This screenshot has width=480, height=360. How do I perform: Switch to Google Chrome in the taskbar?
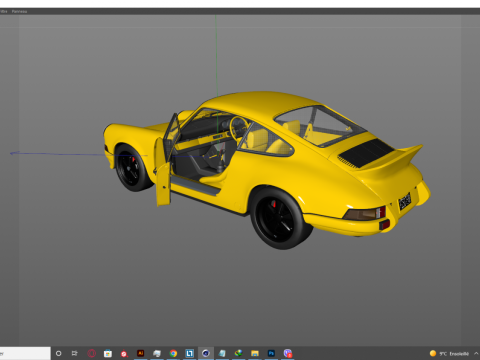point(173,353)
